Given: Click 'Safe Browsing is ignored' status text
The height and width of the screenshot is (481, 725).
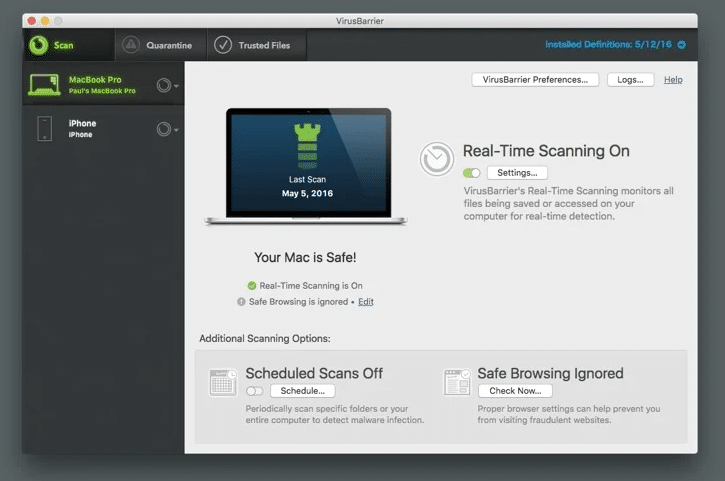Looking at the screenshot, I should (298, 302).
